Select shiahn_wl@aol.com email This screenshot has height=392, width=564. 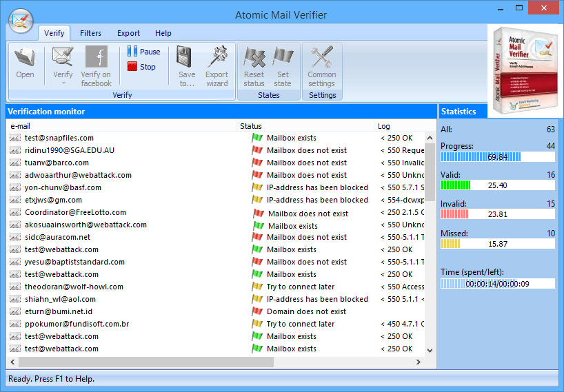coord(60,299)
